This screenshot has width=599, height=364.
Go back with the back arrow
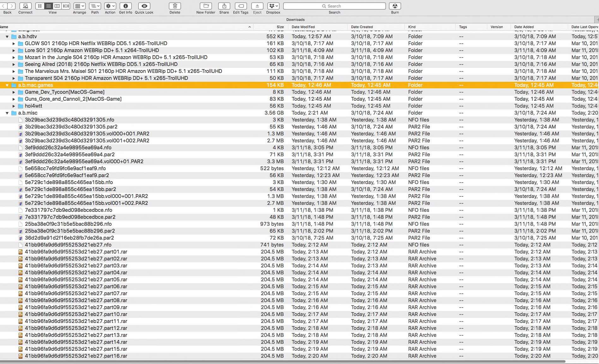(x=3, y=6)
